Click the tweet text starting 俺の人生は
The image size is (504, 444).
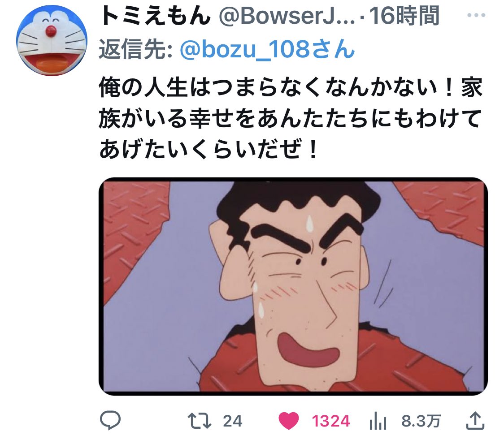(291, 118)
